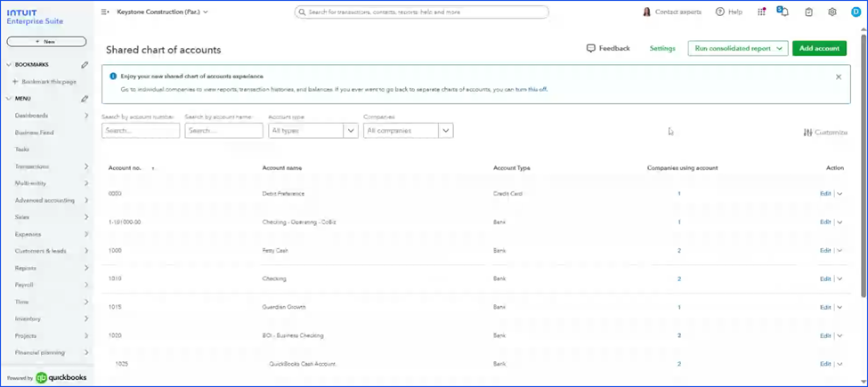Open the Settings link near Feedback
The width and height of the screenshot is (868, 387).
pos(662,48)
